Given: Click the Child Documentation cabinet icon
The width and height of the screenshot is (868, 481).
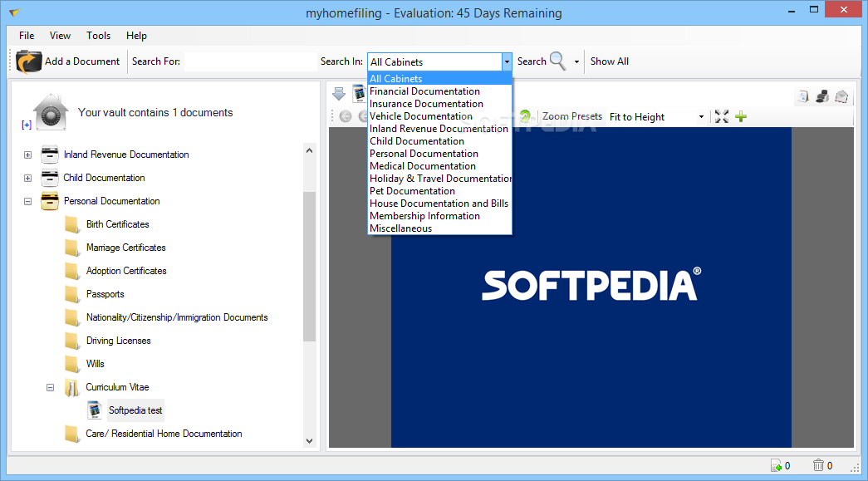Looking at the screenshot, I should pyautogui.click(x=50, y=179).
